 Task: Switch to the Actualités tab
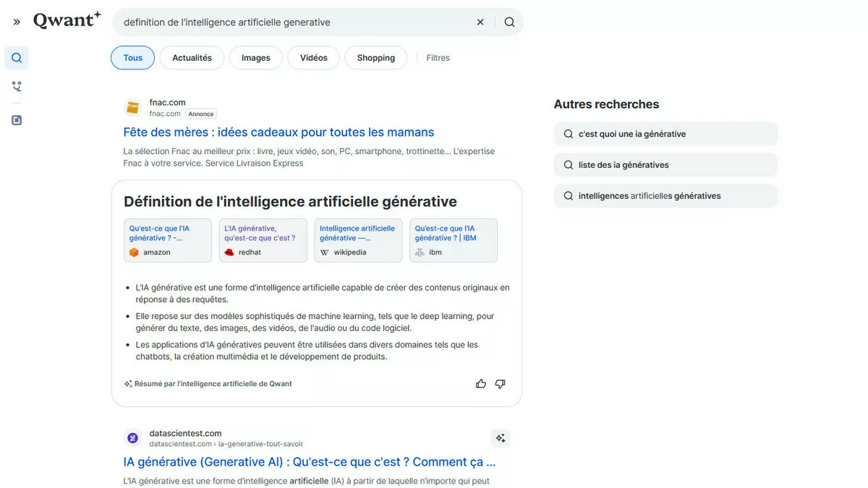point(191,57)
